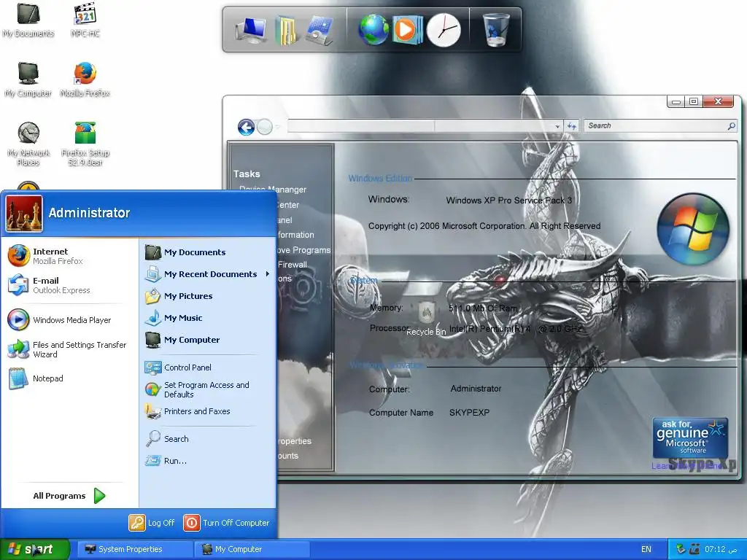Switch to System Properties taskbar button

[x=134, y=550]
